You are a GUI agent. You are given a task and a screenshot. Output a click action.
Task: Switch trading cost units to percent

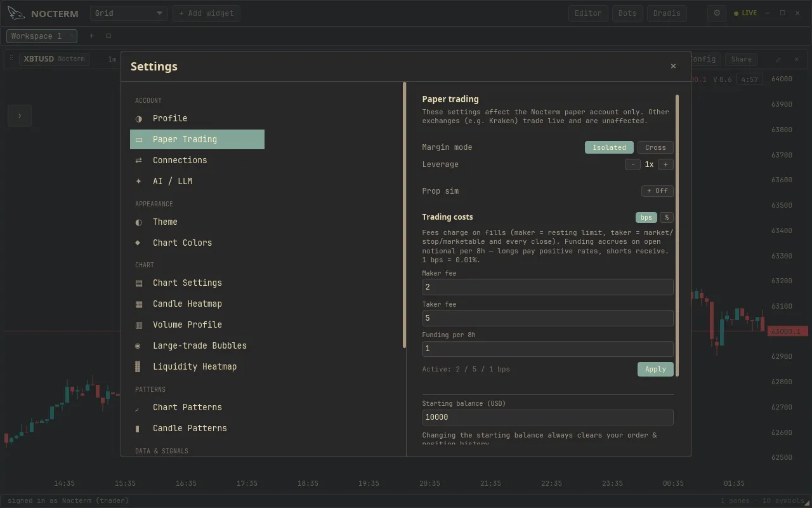point(667,217)
